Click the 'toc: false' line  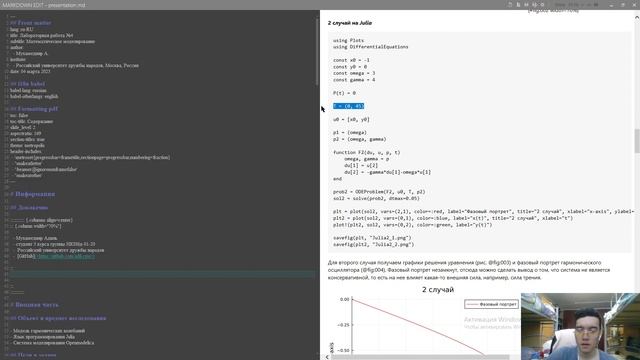tap(19, 116)
